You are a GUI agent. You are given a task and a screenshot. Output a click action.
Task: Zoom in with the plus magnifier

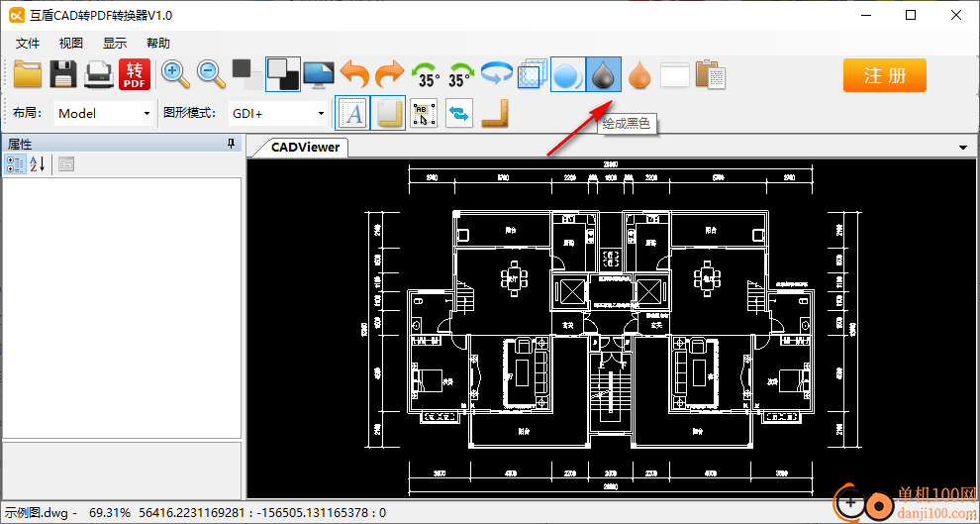click(x=176, y=74)
